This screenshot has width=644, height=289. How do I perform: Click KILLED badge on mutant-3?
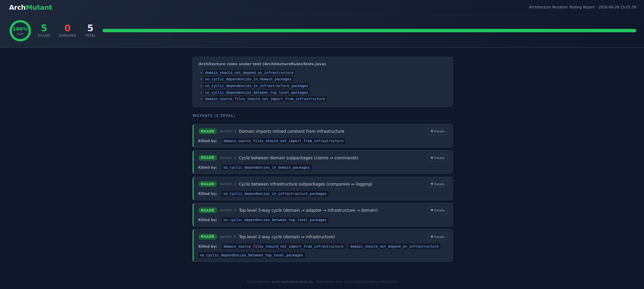[207, 184]
